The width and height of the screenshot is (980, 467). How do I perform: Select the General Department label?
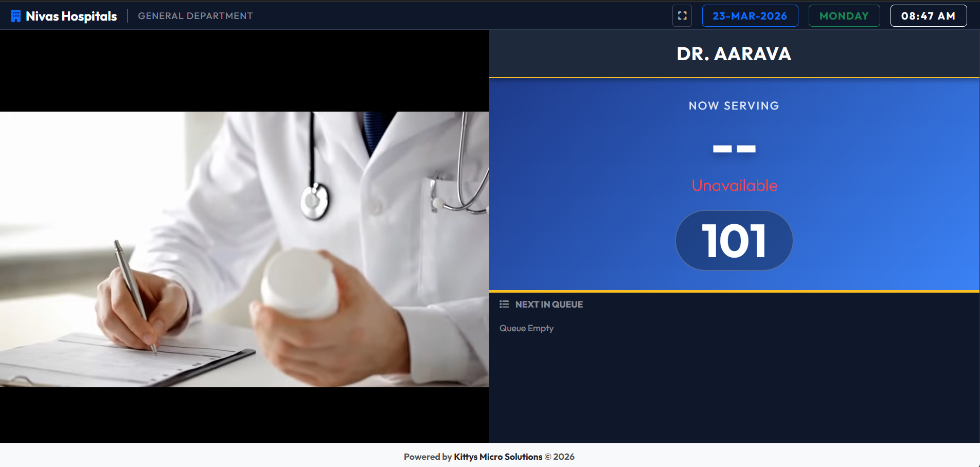(x=195, y=16)
